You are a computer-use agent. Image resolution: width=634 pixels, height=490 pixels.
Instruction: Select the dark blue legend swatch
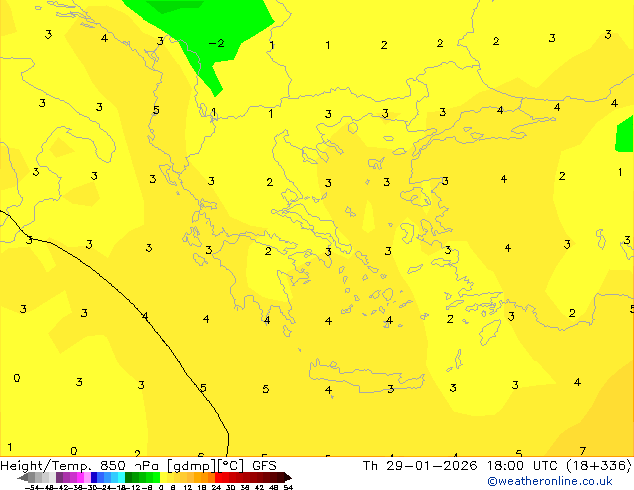click(x=94, y=477)
